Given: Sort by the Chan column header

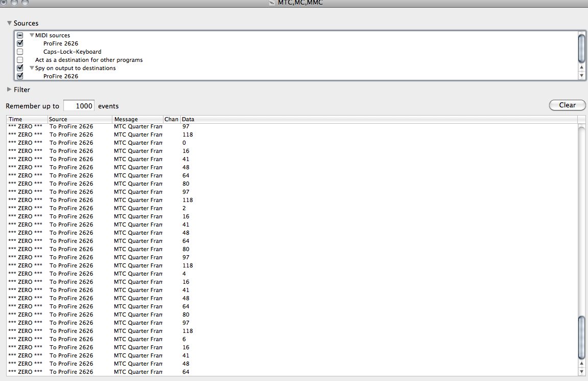Looking at the screenshot, I should click(172, 119).
